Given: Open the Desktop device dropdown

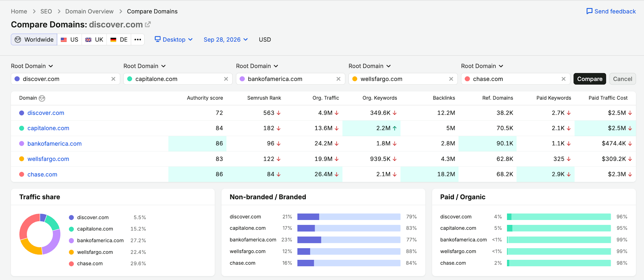Looking at the screenshot, I should 174,40.
